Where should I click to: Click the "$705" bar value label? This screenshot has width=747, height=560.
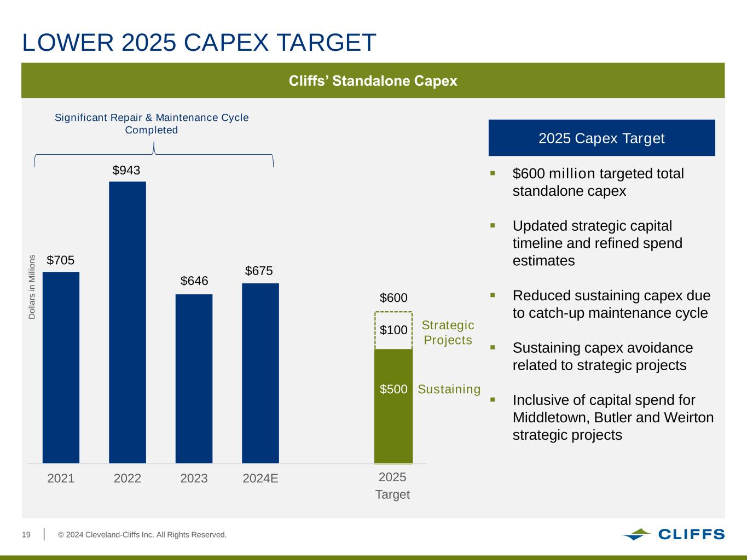pos(60,260)
